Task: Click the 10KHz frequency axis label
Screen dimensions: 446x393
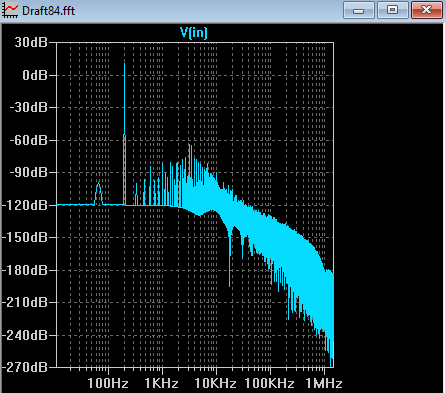Action: click(x=216, y=383)
